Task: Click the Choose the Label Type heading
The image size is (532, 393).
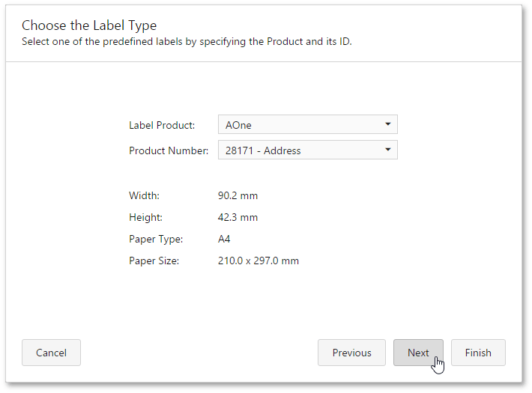Action: coord(89,25)
